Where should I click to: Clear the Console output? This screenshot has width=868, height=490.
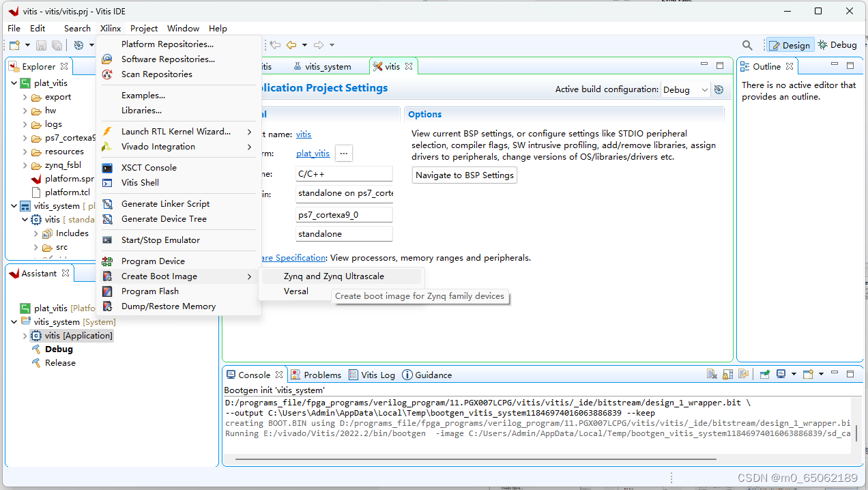[x=712, y=374]
